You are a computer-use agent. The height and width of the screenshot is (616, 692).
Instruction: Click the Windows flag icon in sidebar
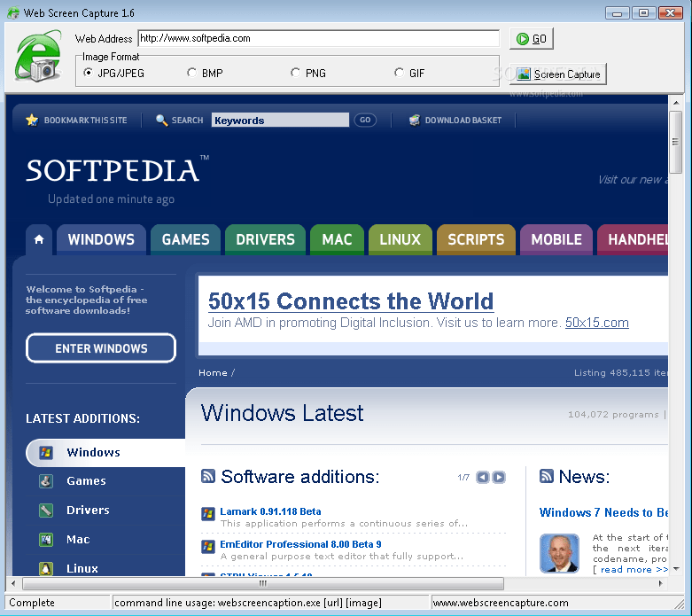tap(46, 453)
